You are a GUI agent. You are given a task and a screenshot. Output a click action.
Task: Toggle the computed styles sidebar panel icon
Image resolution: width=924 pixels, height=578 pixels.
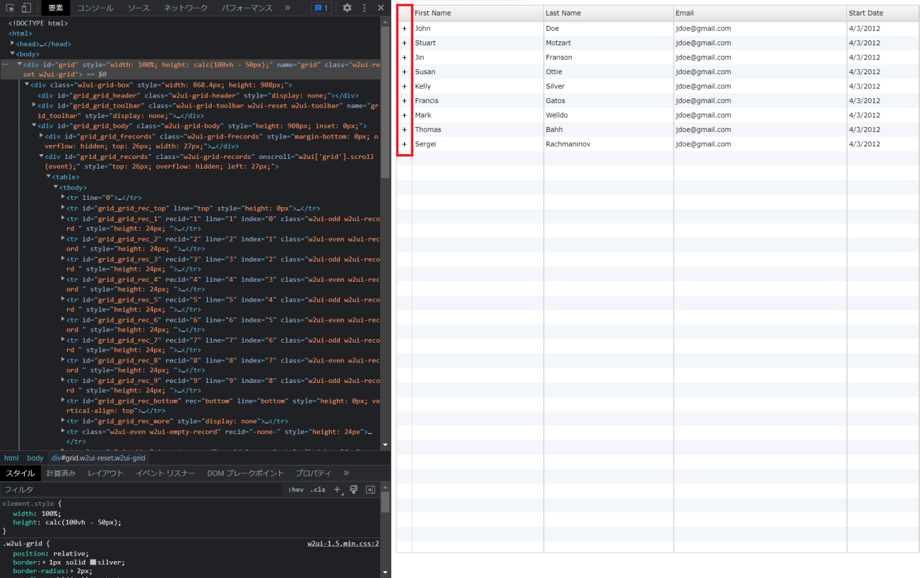[x=371, y=489]
